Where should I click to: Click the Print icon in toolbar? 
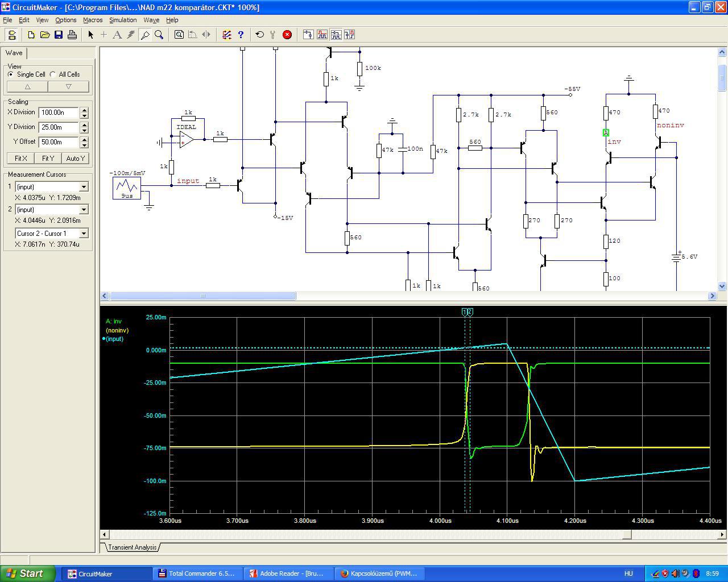point(72,35)
